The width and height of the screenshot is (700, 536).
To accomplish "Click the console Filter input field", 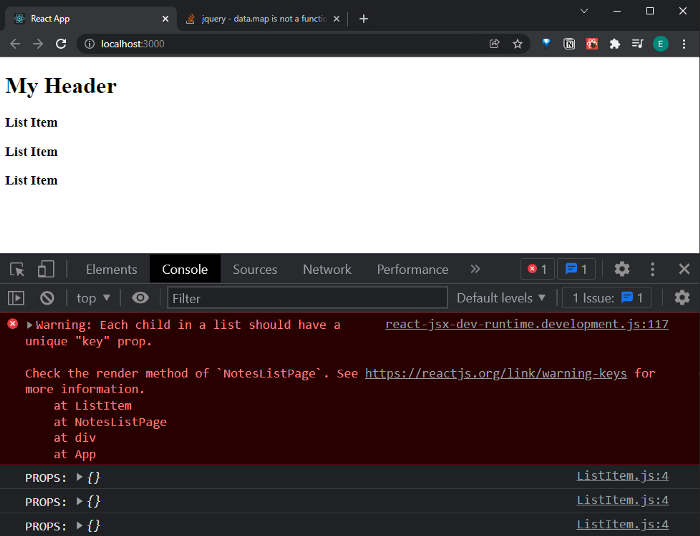I will click(307, 298).
